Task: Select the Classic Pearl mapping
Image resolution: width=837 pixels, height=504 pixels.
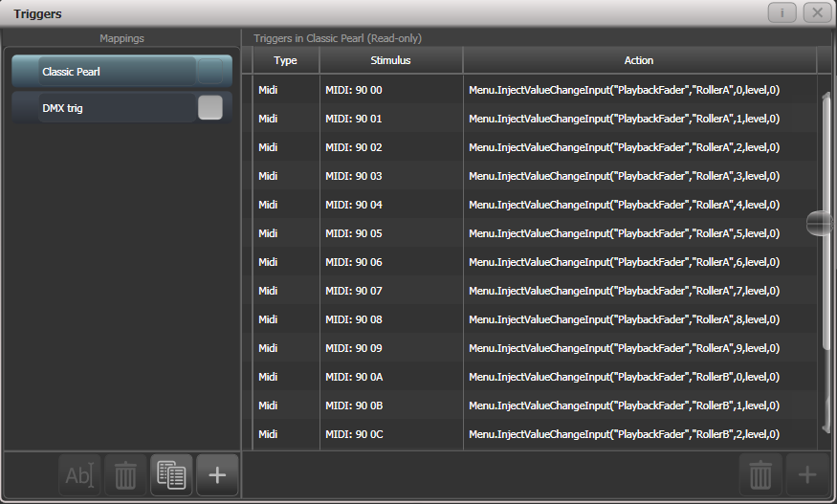Action: (x=121, y=71)
